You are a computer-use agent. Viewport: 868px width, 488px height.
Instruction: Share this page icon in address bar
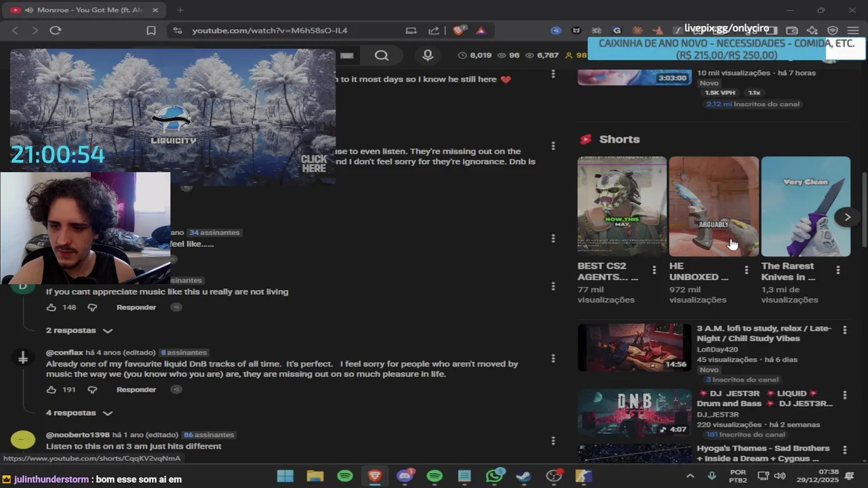(x=434, y=30)
